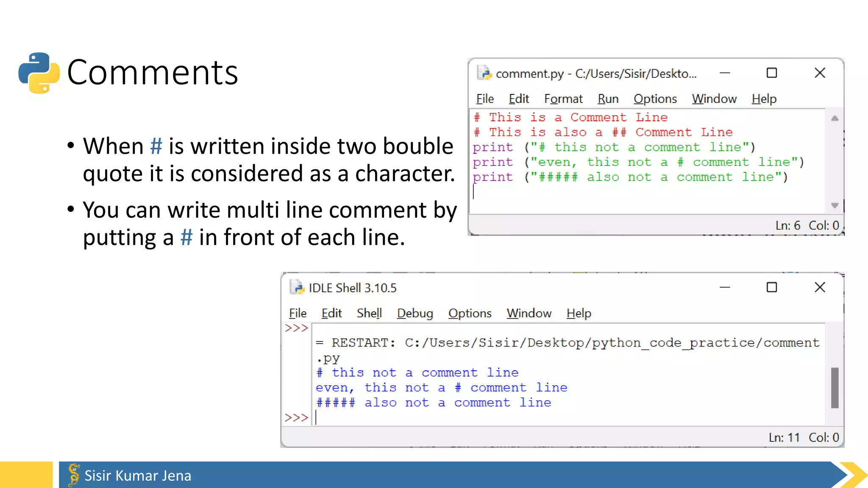Click the blue # in the second bullet
The width and height of the screenshot is (868, 488).
[x=186, y=237]
